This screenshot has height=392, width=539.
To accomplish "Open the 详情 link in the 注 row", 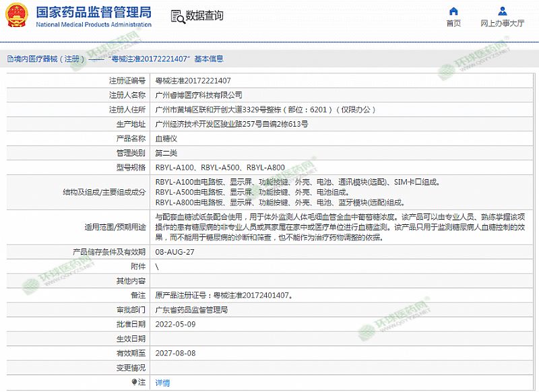I will pyautogui.click(x=162, y=383).
